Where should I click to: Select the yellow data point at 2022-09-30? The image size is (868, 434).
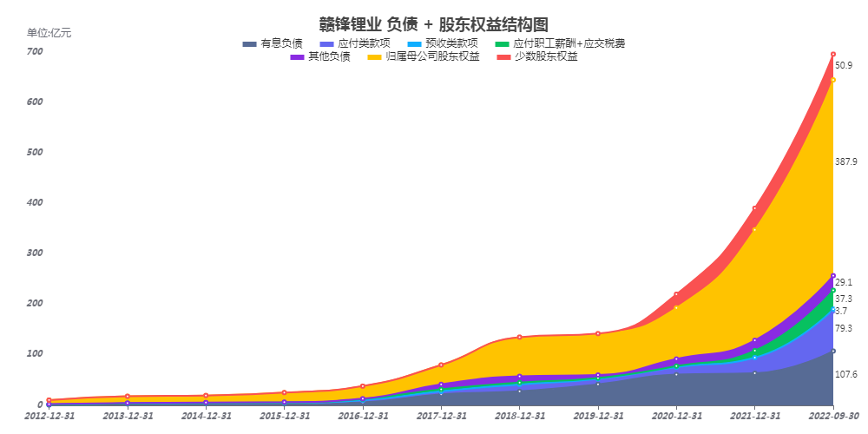832,80
